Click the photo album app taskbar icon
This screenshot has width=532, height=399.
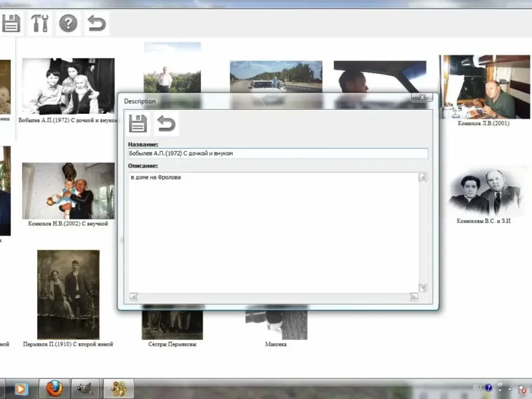pyautogui.click(x=119, y=388)
